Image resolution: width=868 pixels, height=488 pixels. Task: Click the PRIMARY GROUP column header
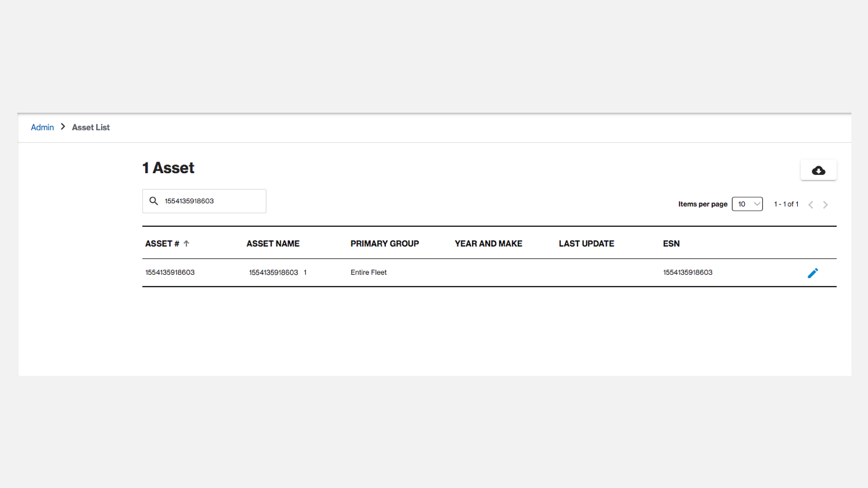[384, 243]
